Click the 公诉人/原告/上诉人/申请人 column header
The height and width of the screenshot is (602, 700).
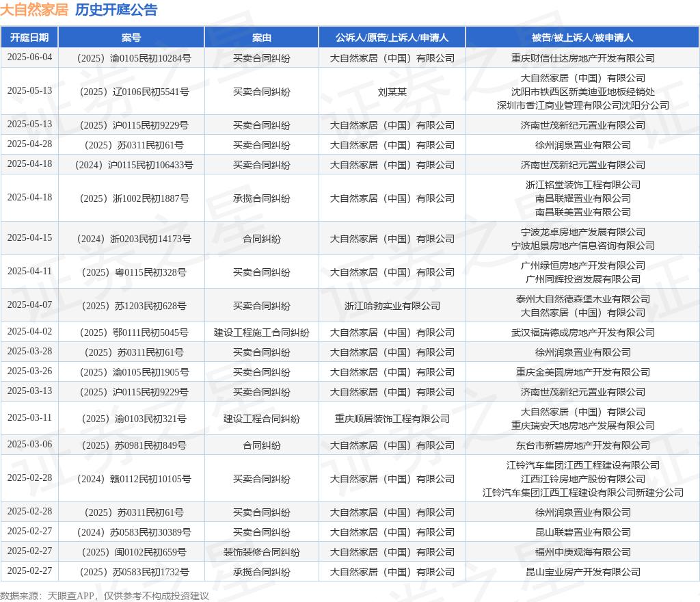point(392,38)
